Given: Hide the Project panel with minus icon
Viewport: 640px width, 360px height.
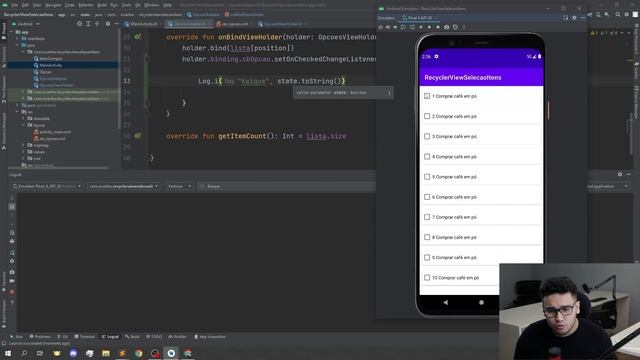Looking at the screenshot, I should pyautogui.click(x=116, y=24).
